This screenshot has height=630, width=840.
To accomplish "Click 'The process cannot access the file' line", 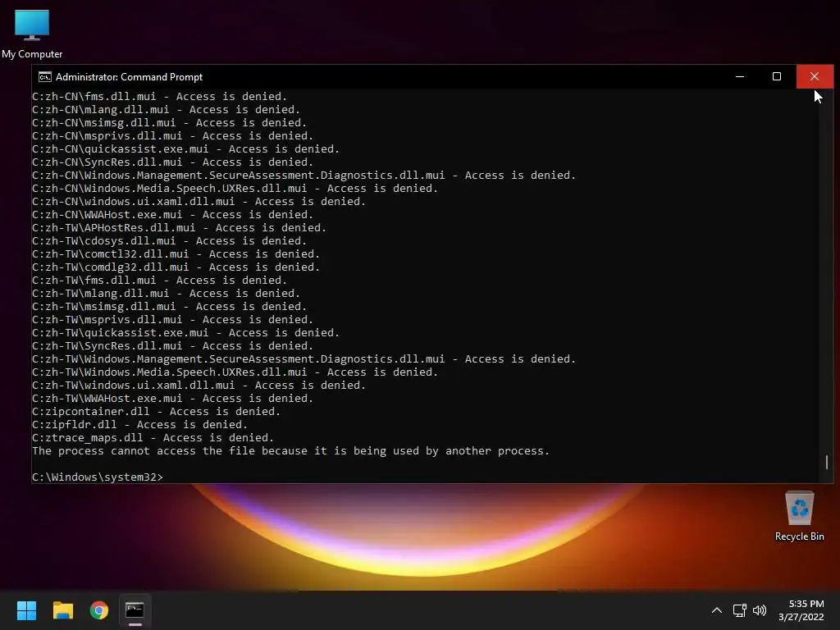I will point(291,451).
